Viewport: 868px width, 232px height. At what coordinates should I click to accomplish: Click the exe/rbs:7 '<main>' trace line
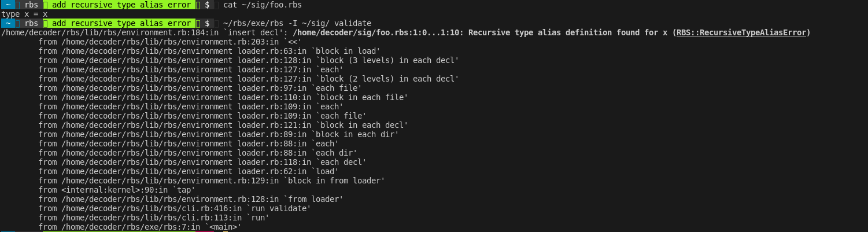pyautogui.click(x=140, y=227)
